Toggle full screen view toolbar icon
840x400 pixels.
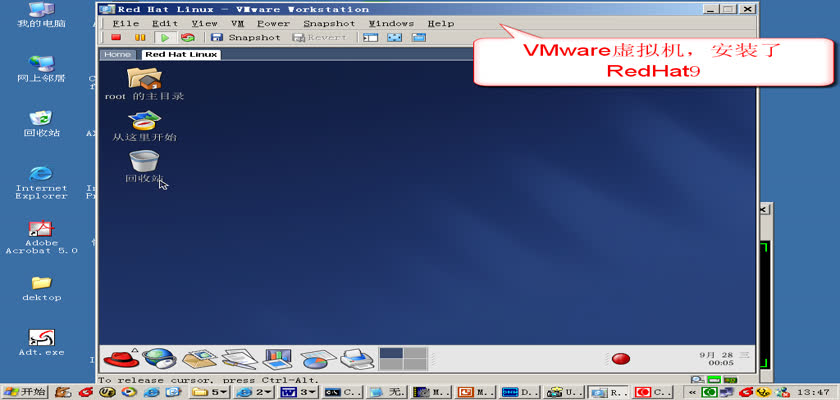pos(394,38)
